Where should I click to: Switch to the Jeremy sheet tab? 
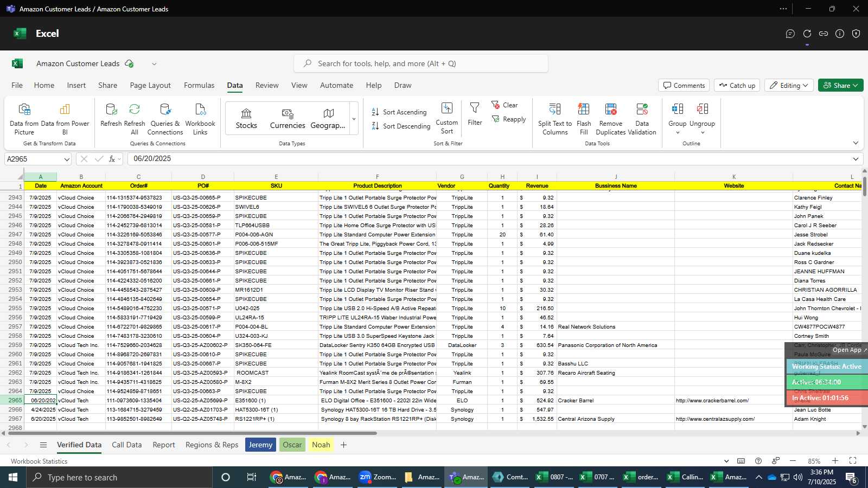(x=260, y=445)
